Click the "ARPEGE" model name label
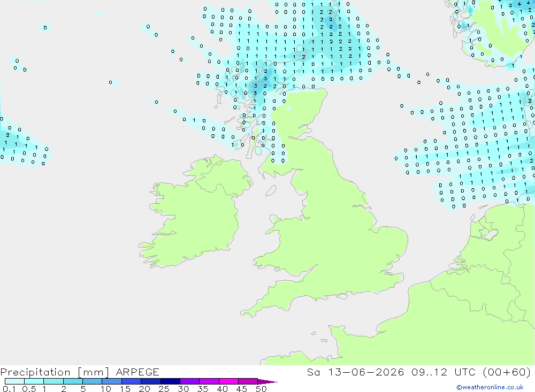The height and width of the screenshot is (392, 535). [x=137, y=372]
